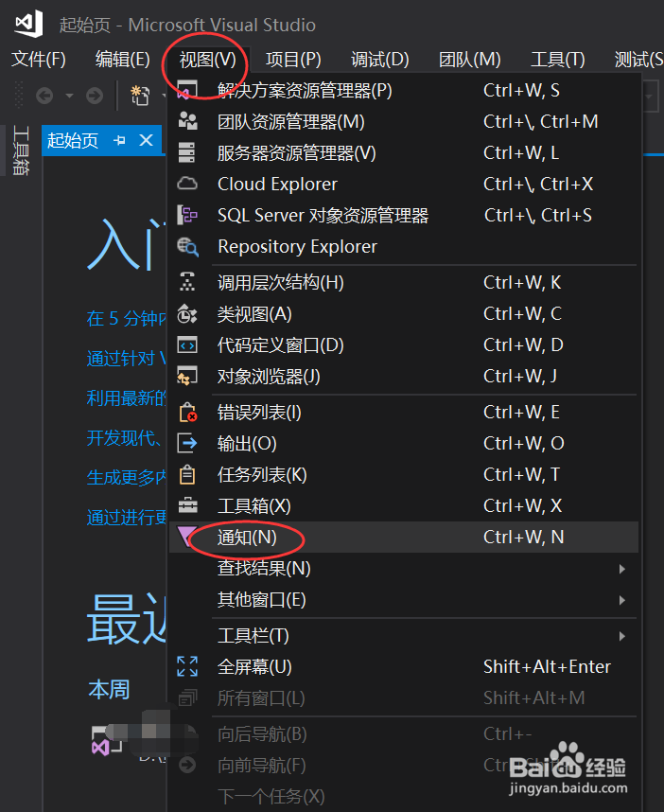
Task: Click the SQL Server Object Explorer icon
Action: point(187,215)
